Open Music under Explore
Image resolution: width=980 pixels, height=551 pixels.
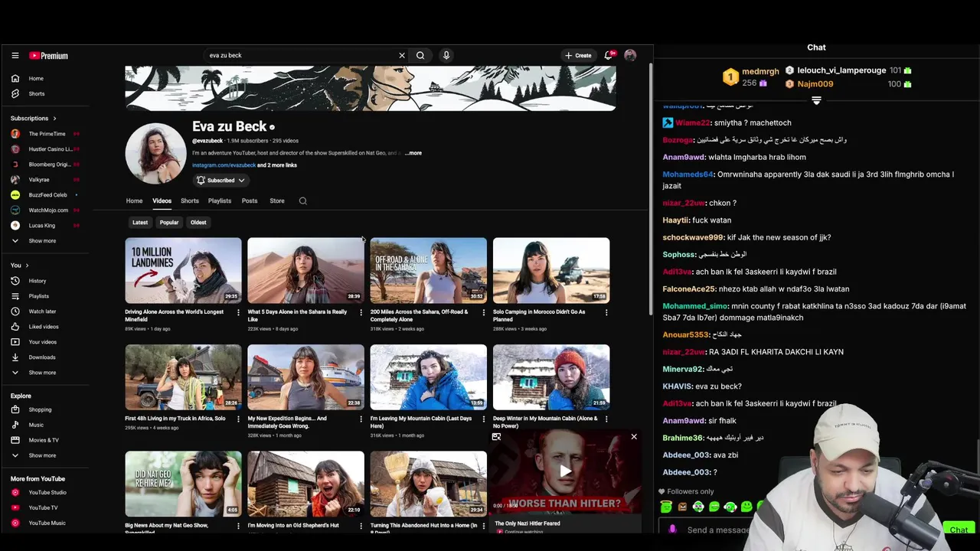tap(36, 425)
